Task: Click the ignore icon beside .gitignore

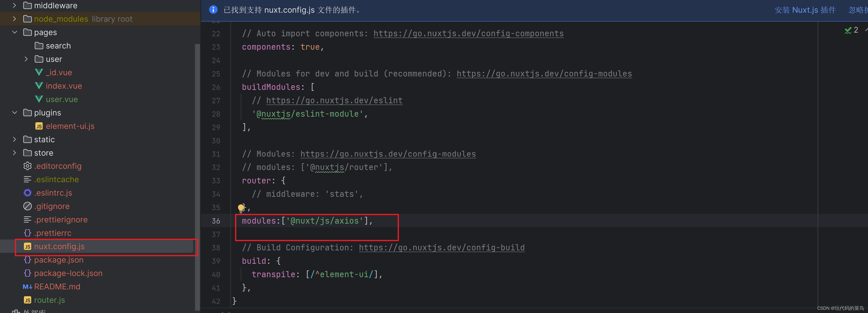Action: 27,206
